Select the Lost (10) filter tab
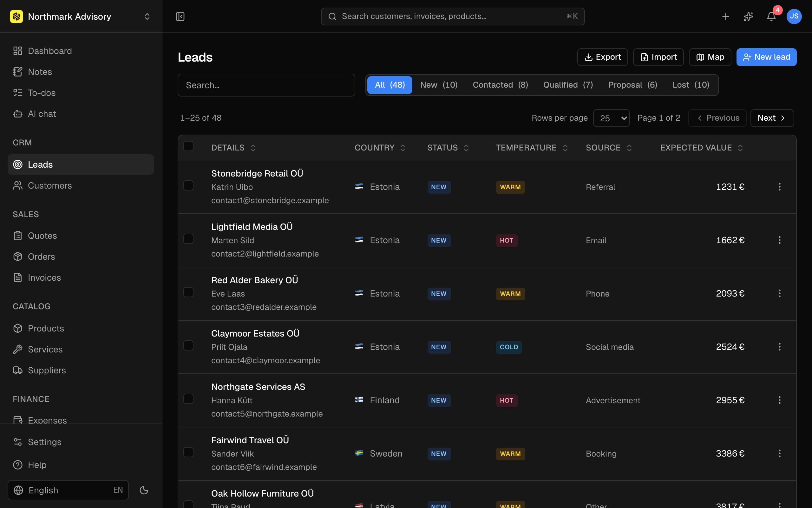Screen dimensions: 812x508 [691, 85]
